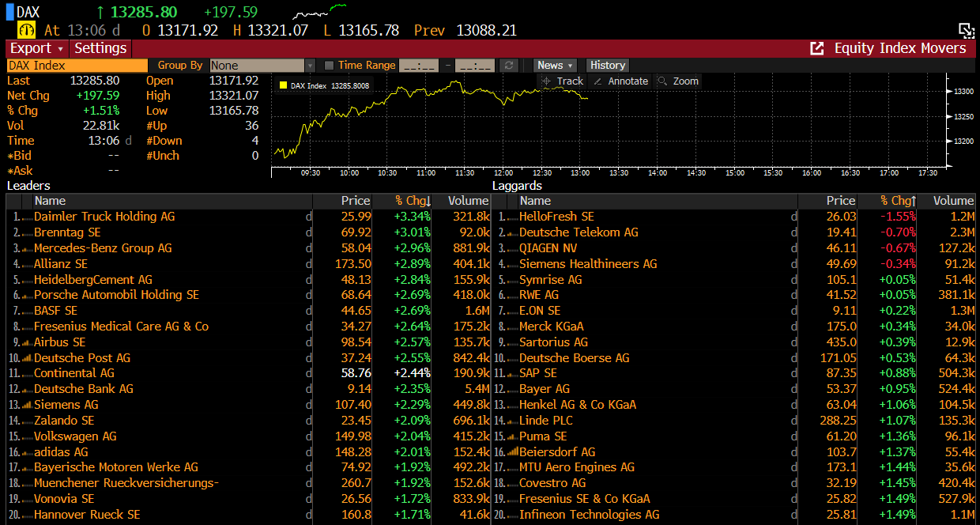Sort Laggards by % Chg column
The height and width of the screenshot is (525, 980).
coord(898,201)
